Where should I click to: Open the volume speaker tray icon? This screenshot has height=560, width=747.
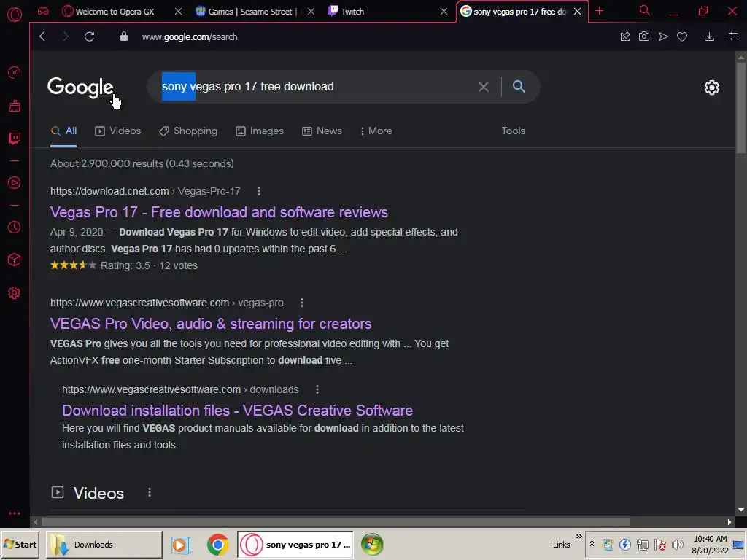pyautogui.click(x=677, y=545)
